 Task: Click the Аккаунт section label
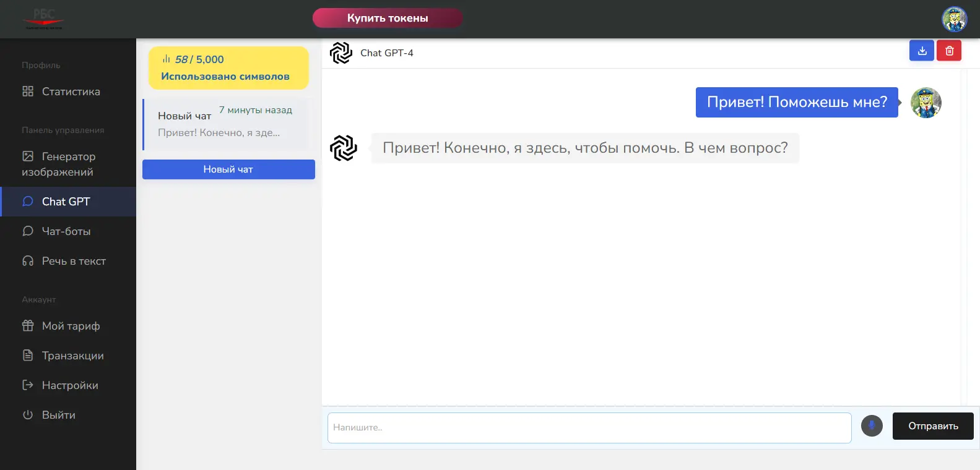39,299
